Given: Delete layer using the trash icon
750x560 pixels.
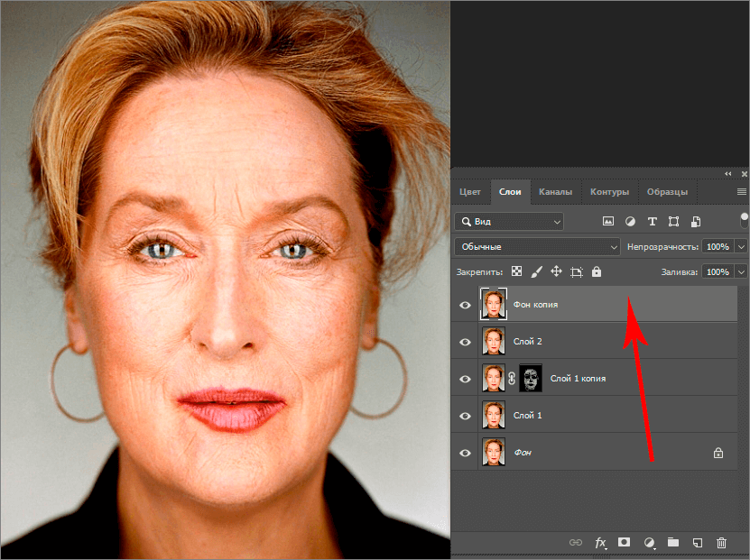Looking at the screenshot, I should click(721, 542).
